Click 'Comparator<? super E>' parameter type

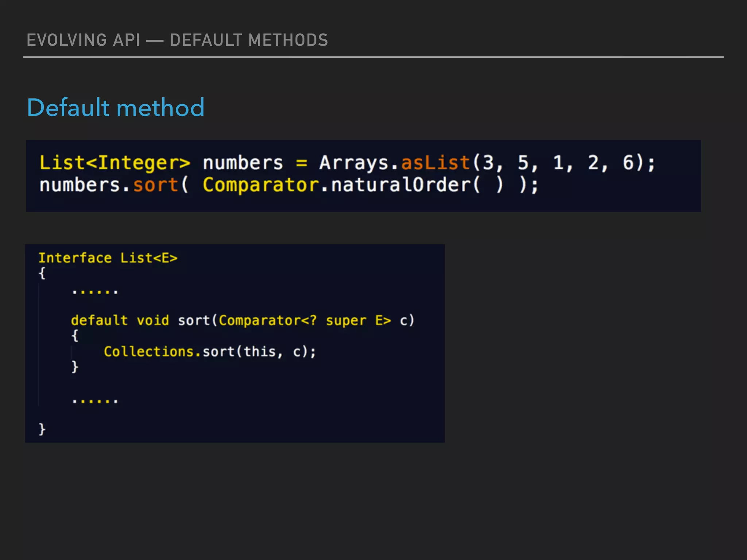pos(305,321)
